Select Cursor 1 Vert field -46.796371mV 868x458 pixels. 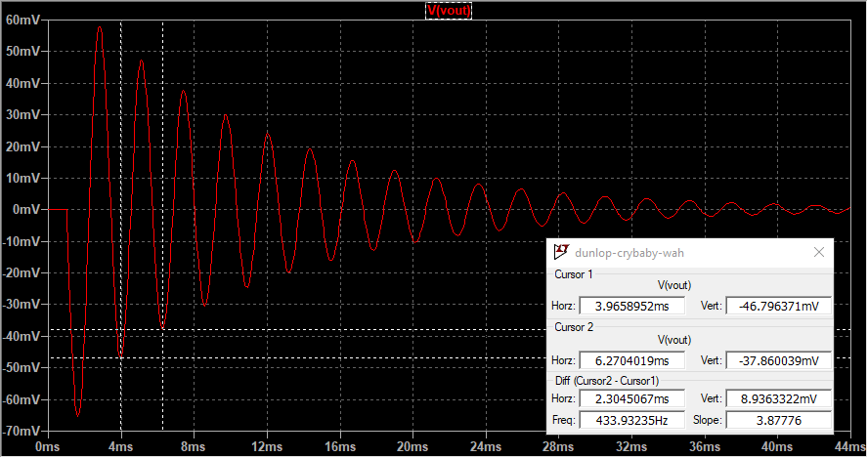778,307
